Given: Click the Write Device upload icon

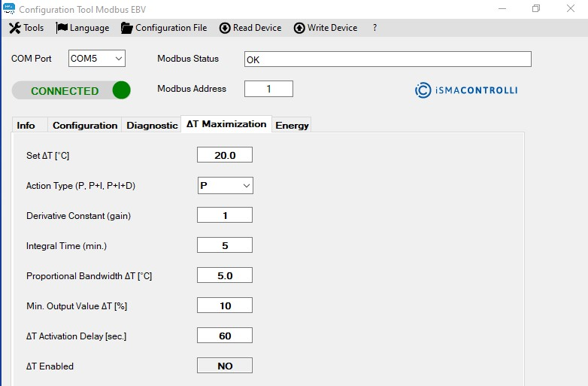Looking at the screenshot, I should (x=299, y=28).
